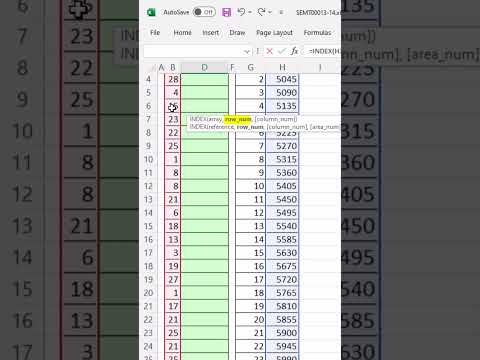This screenshot has width=480, height=360.
Task: Click cell H5 with value 5090
Action: pos(282,93)
